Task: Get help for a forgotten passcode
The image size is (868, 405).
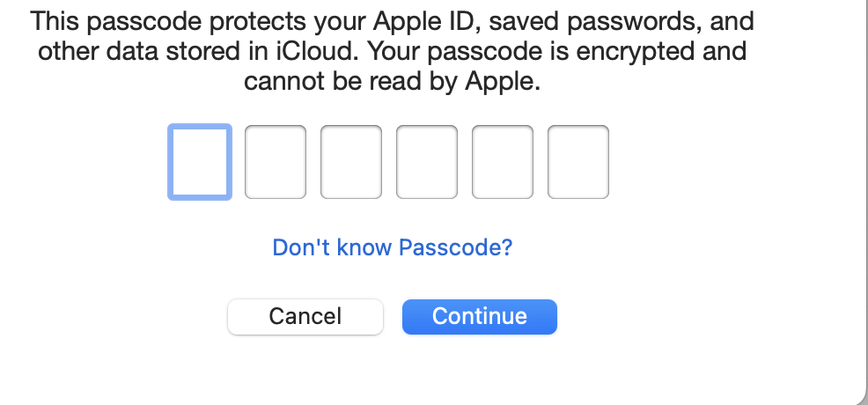Action: pyautogui.click(x=393, y=247)
